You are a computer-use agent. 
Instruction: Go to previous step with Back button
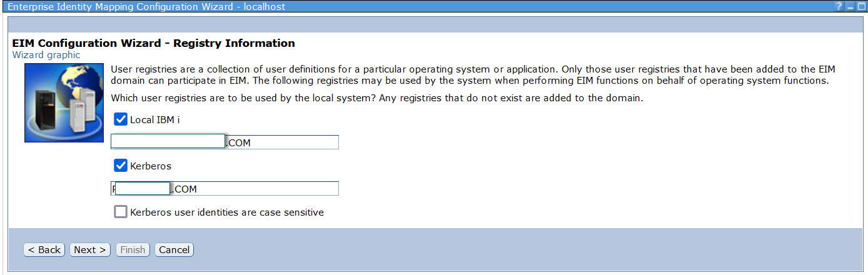(44, 250)
